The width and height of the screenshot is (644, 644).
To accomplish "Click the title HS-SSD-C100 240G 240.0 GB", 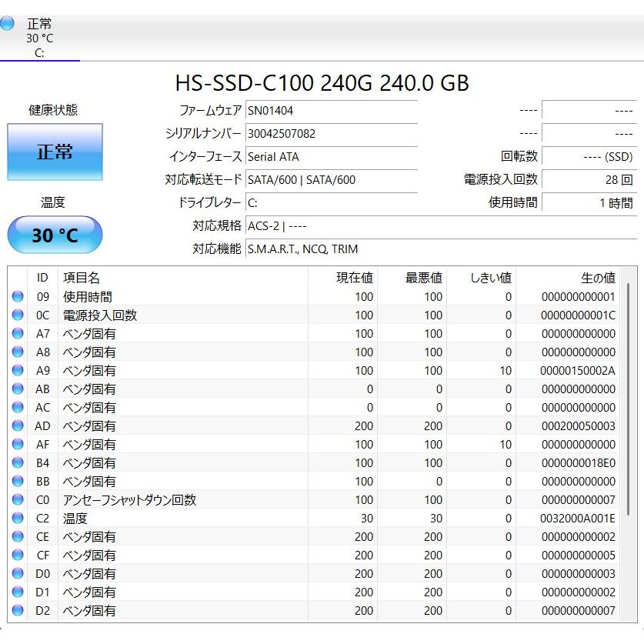I will 322,82.
